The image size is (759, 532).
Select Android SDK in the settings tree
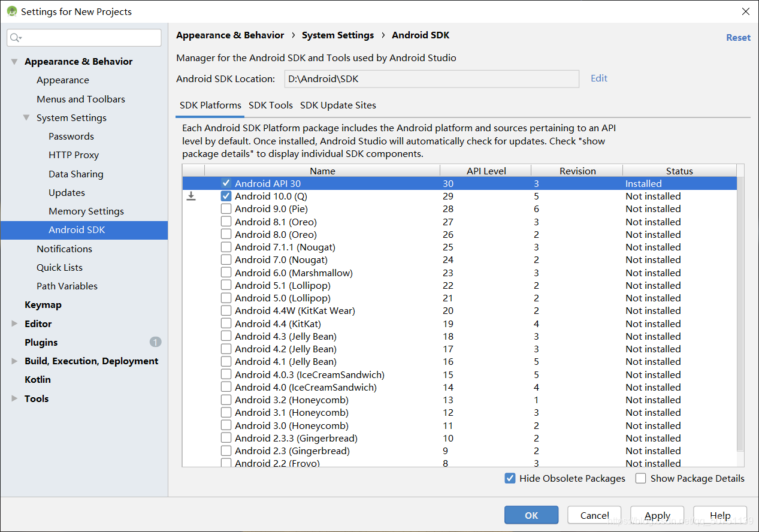(84, 230)
